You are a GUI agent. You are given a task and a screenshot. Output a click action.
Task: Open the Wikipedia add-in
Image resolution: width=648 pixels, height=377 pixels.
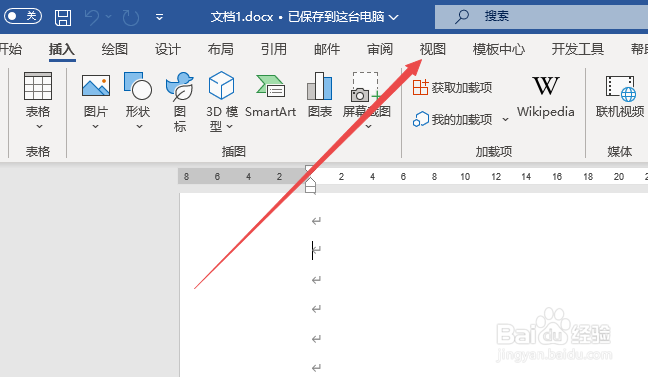[x=546, y=97]
